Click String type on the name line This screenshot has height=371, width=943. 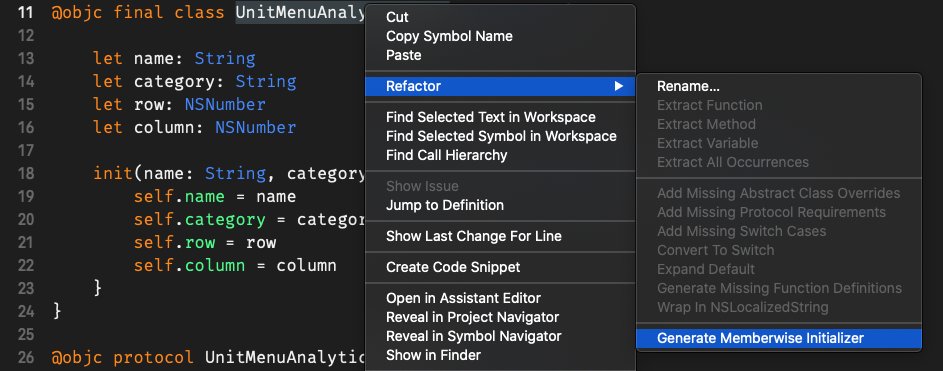[225, 59]
